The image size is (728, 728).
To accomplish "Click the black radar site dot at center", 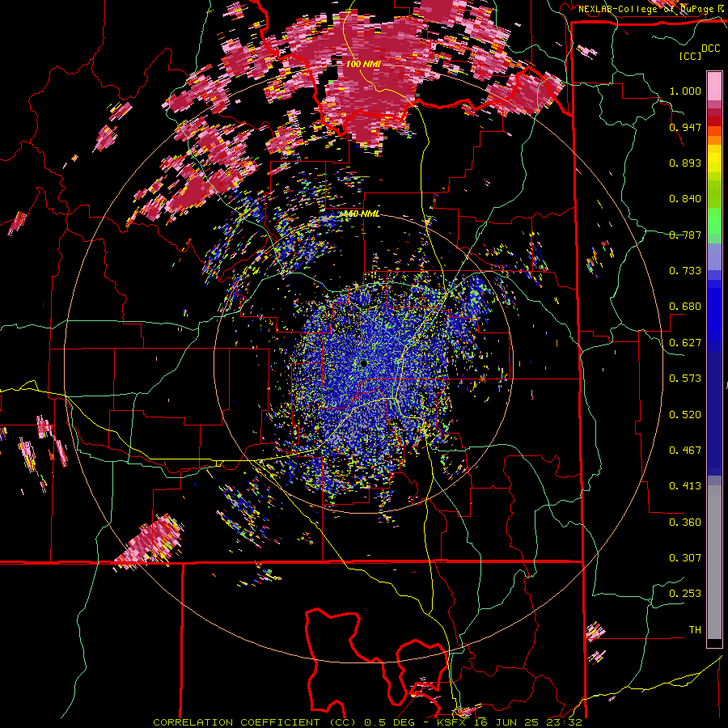I will tap(363, 363).
